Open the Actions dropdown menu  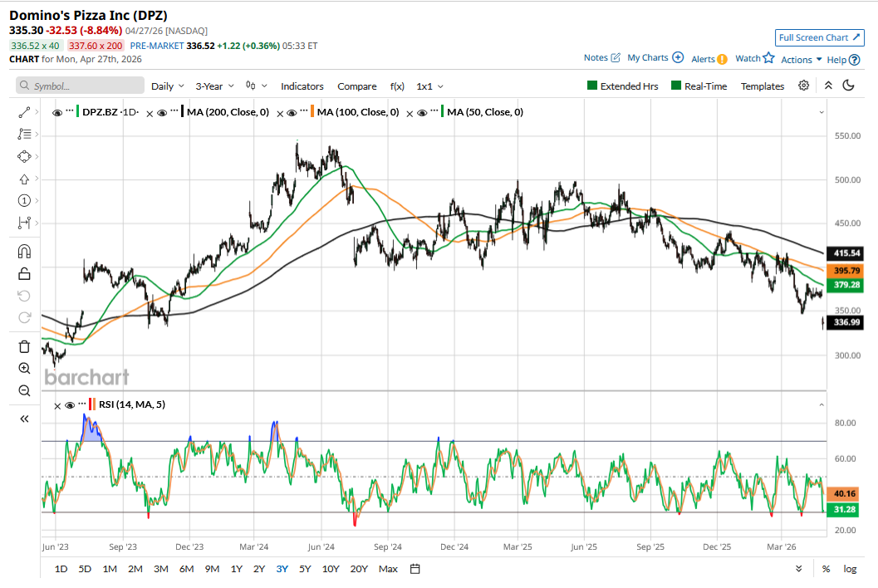tap(801, 60)
